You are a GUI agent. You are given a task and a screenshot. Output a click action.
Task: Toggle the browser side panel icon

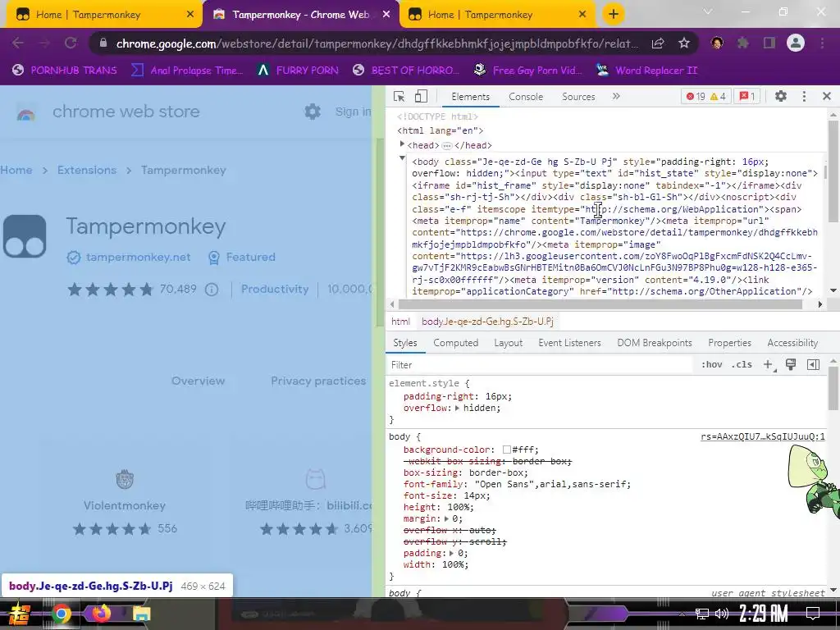coord(769,43)
